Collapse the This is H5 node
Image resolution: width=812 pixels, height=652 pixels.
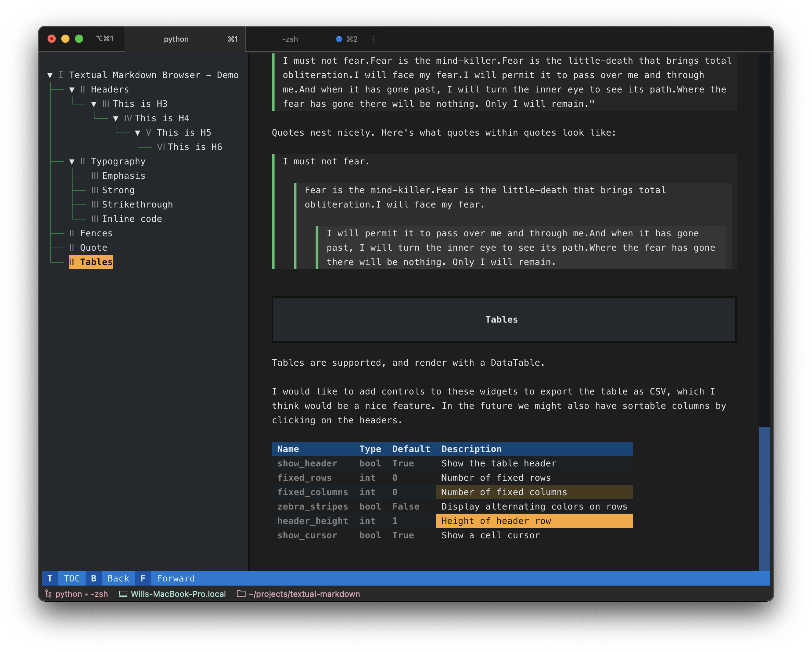click(x=138, y=133)
